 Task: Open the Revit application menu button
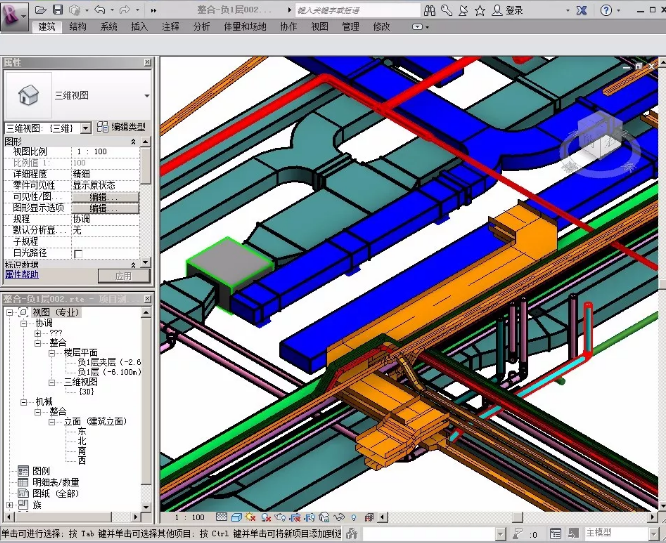coord(14,16)
